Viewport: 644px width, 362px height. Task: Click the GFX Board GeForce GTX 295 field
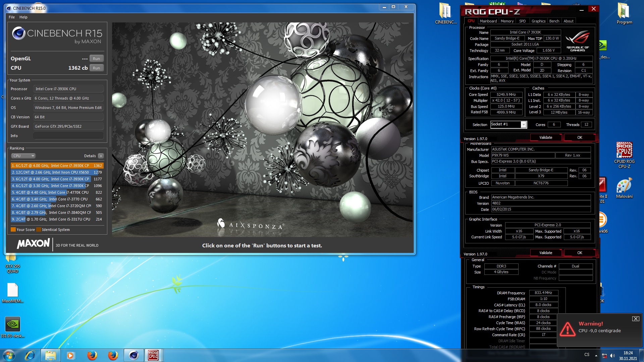(x=68, y=126)
